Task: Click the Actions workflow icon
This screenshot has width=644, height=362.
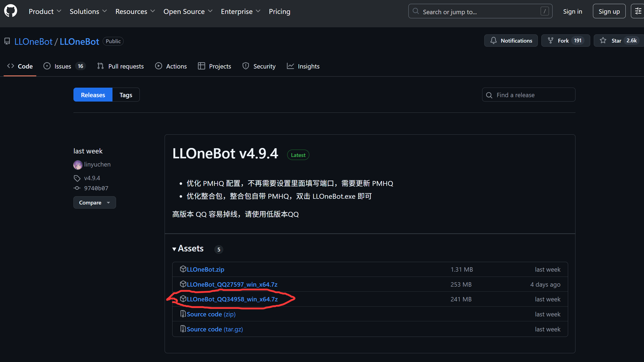Action: (x=159, y=66)
